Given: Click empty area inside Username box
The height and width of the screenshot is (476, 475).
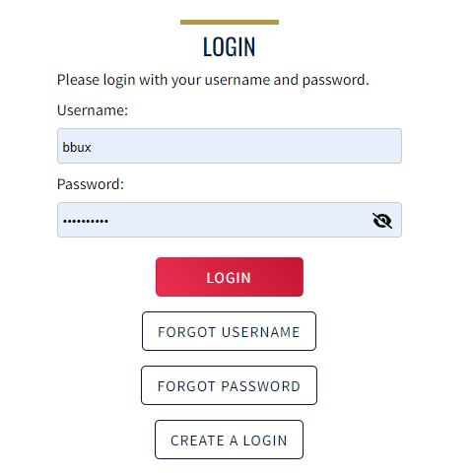Looking at the screenshot, I should click(x=246, y=146).
